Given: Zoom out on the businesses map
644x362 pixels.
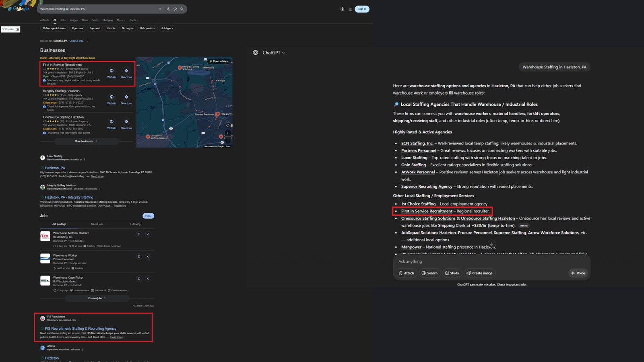Looking at the screenshot, I should tap(228, 140).
